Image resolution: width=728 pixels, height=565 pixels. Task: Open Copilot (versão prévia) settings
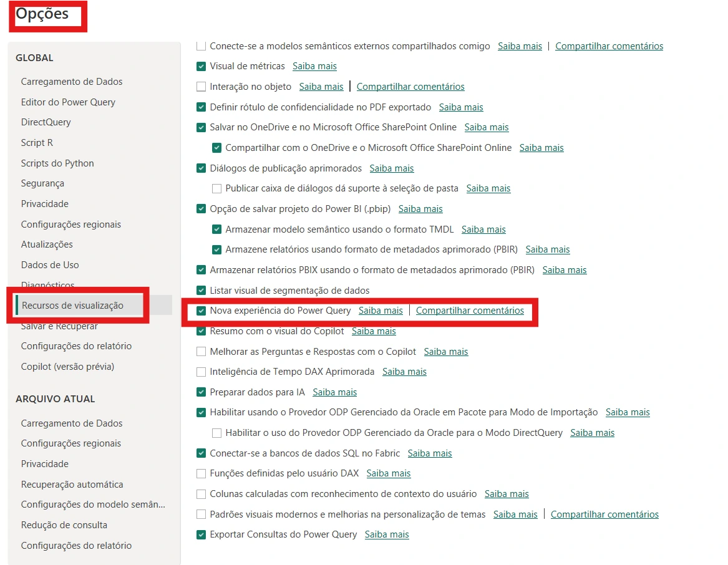[67, 366]
